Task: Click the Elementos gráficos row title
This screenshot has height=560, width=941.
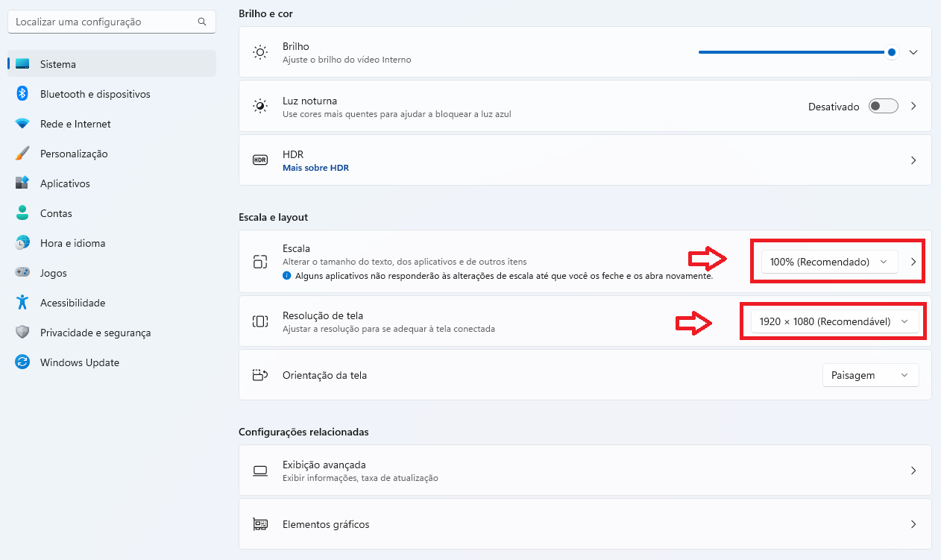Action: [326, 524]
